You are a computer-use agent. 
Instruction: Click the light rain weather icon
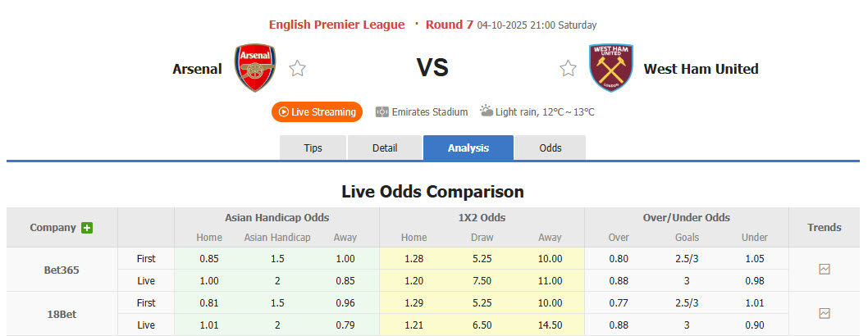coord(487,111)
